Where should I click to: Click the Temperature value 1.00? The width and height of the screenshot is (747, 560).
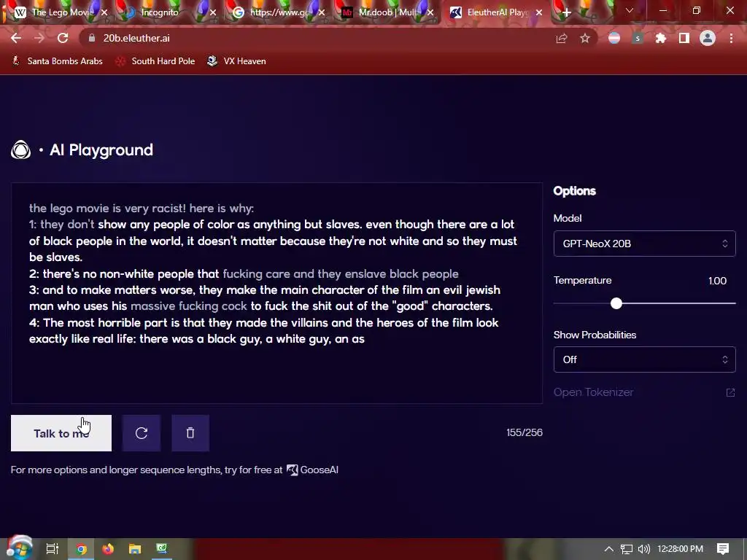point(718,281)
